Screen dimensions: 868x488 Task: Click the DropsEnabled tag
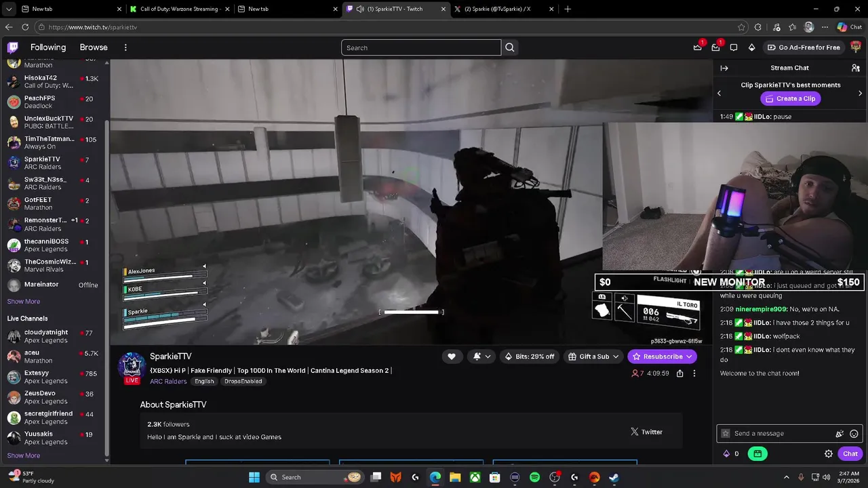pyautogui.click(x=243, y=382)
